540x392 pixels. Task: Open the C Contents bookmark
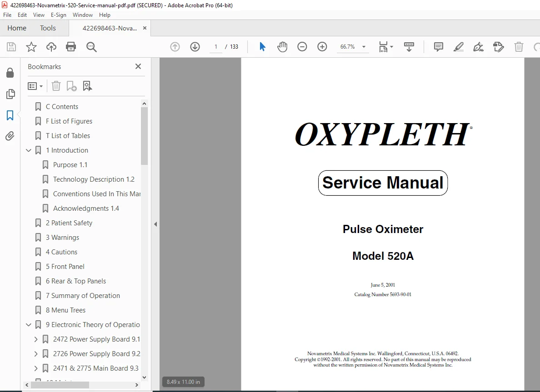pos(62,107)
